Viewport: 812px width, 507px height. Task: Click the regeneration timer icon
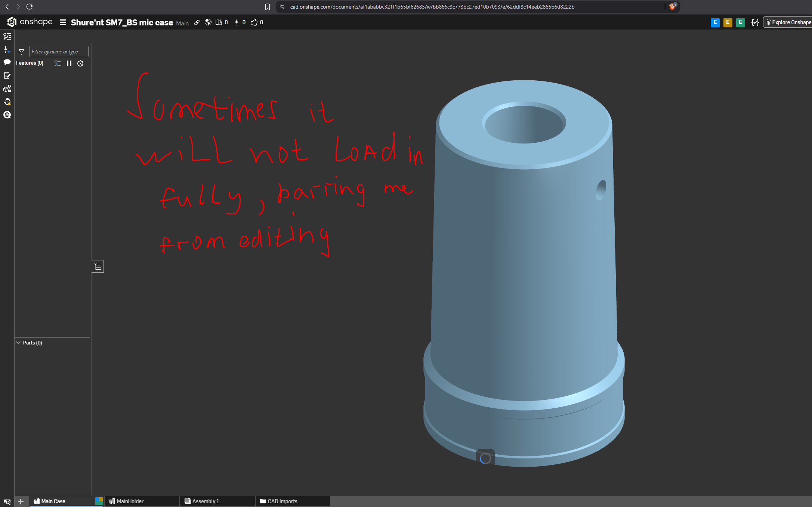pyautogui.click(x=80, y=63)
